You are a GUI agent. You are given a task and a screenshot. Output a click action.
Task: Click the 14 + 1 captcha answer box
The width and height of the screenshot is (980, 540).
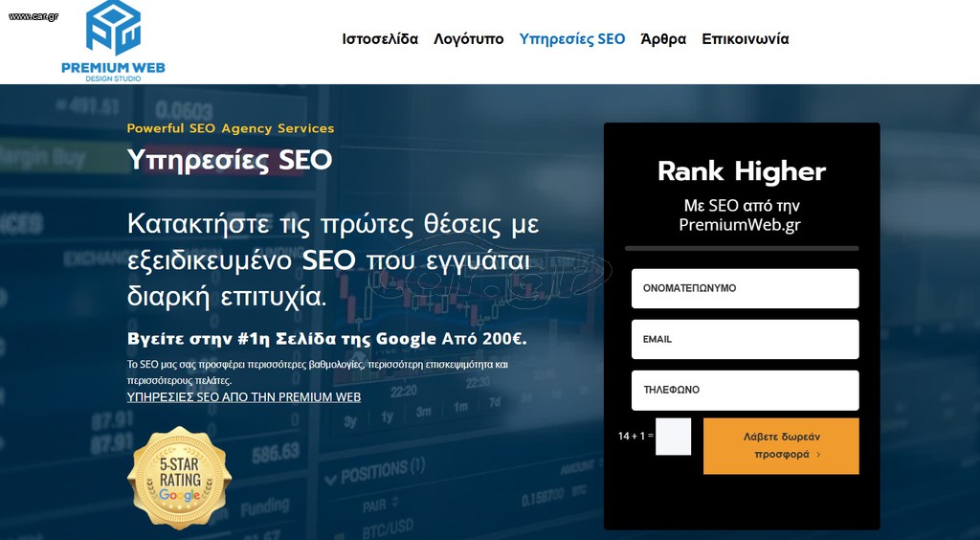click(x=673, y=437)
